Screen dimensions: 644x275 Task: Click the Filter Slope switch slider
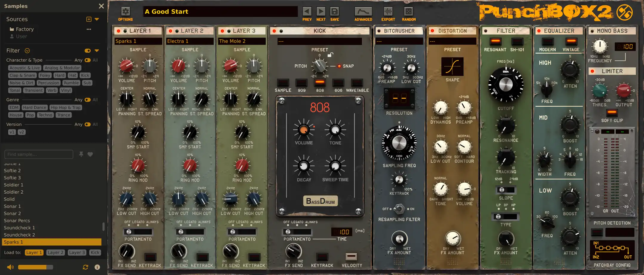tap(506, 190)
